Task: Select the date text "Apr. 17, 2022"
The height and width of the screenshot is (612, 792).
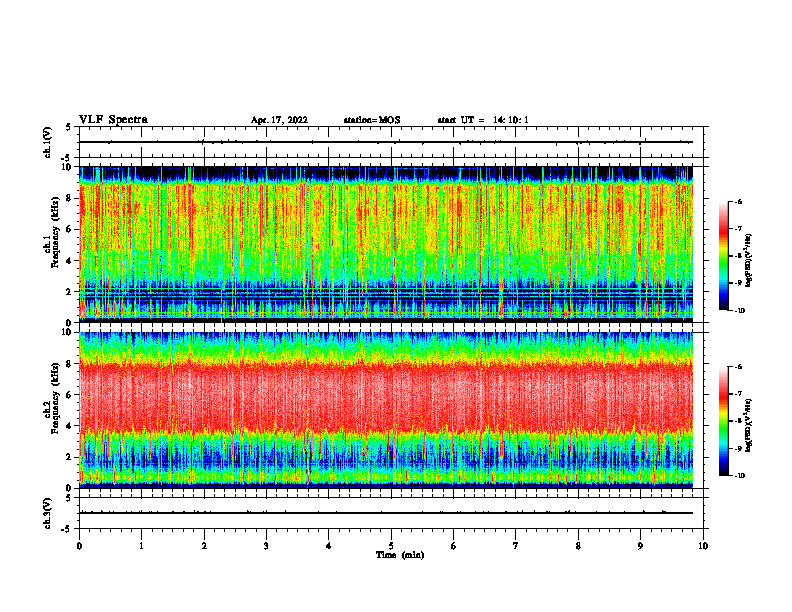Action: 279,120
